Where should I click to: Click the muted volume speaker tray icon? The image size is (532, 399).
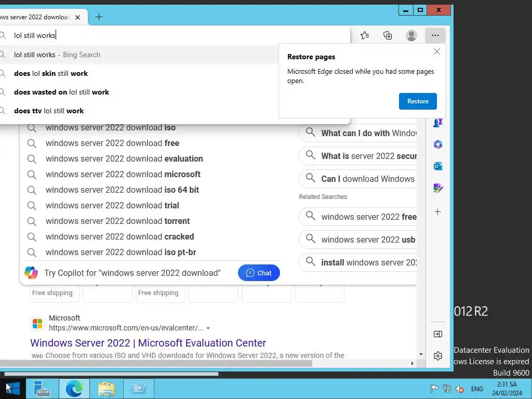coord(460,389)
